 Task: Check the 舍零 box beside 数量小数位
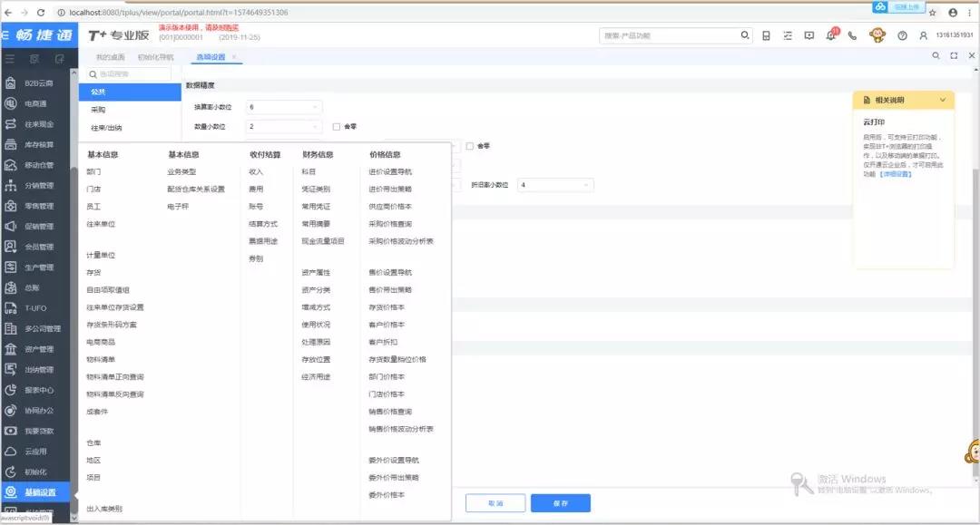pos(337,127)
